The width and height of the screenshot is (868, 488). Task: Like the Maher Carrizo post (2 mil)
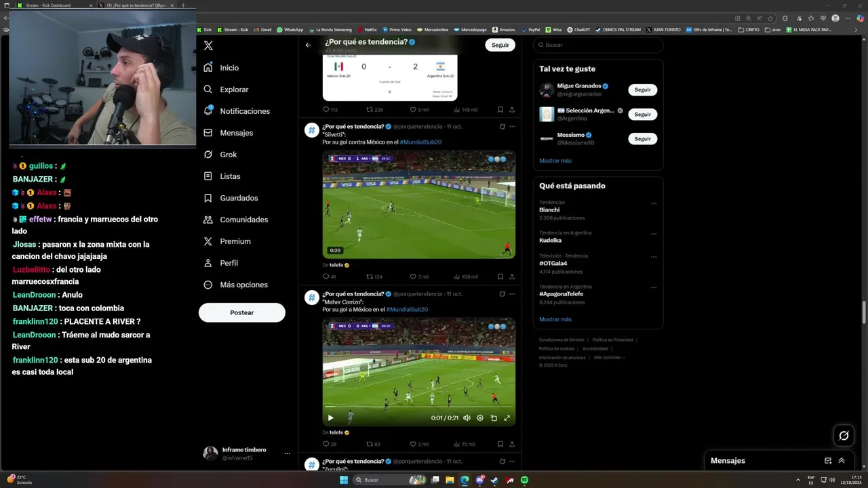pos(419,444)
